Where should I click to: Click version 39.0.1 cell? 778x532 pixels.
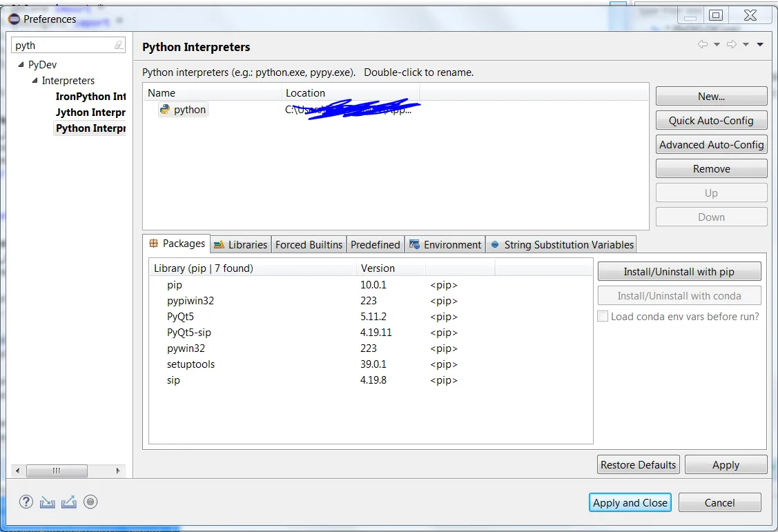(373, 364)
